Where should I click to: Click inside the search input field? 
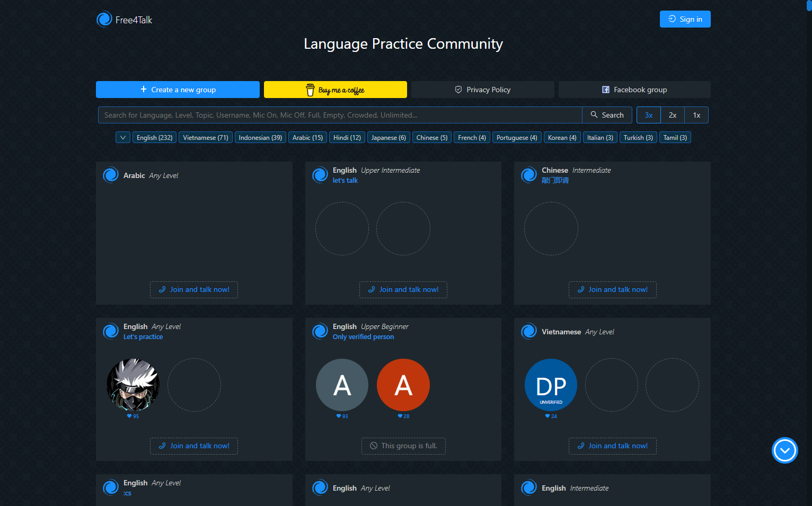pyautogui.click(x=339, y=115)
